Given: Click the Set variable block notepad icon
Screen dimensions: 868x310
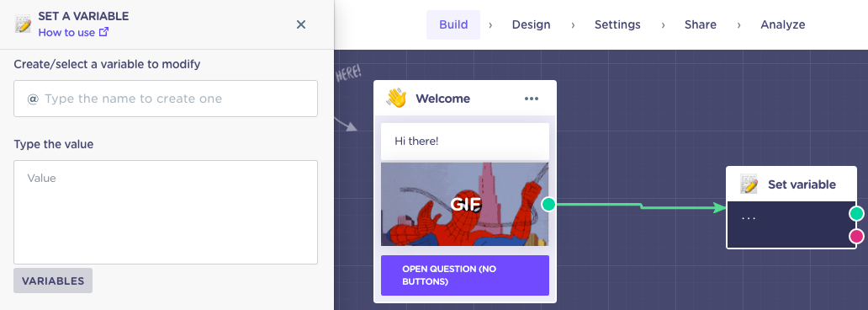Looking at the screenshot, I should click(749, 184).
